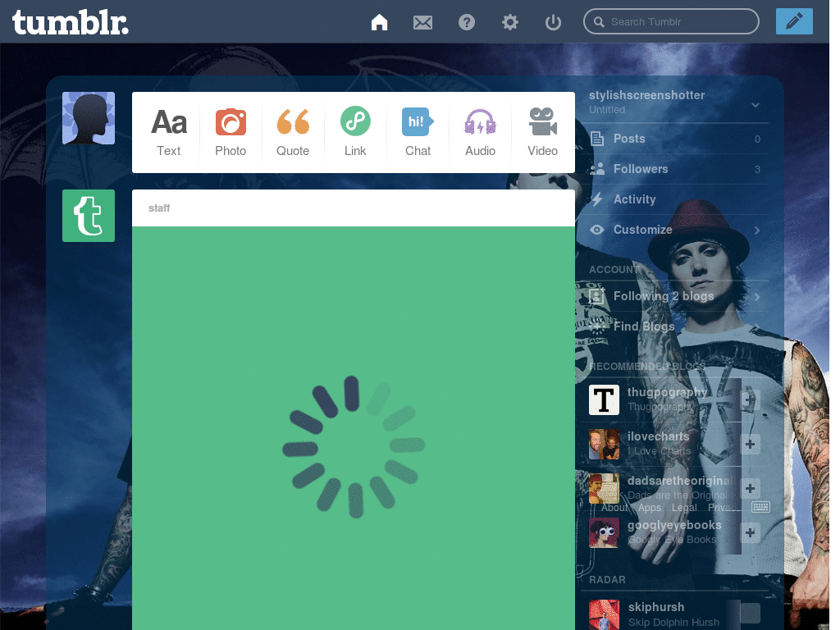The image size is (840, 630).
Task: Click skiphursh radar avatar thumbnail
Action: click(x=604, y=614)
